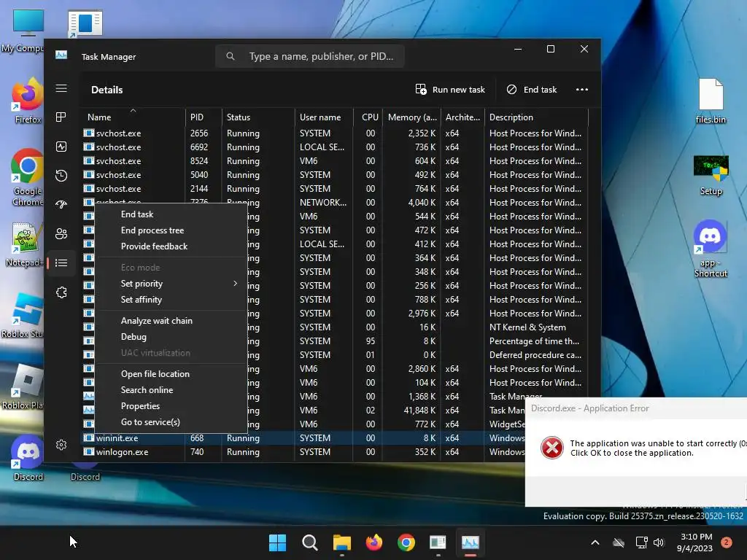Select svchost.exe row with PID 2144

pos(336,189)
